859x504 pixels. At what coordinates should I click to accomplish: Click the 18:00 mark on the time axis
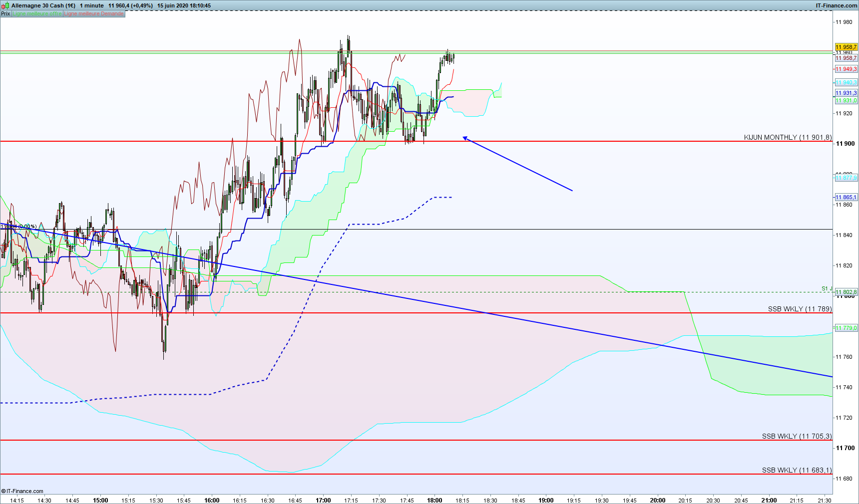[434, 500]
